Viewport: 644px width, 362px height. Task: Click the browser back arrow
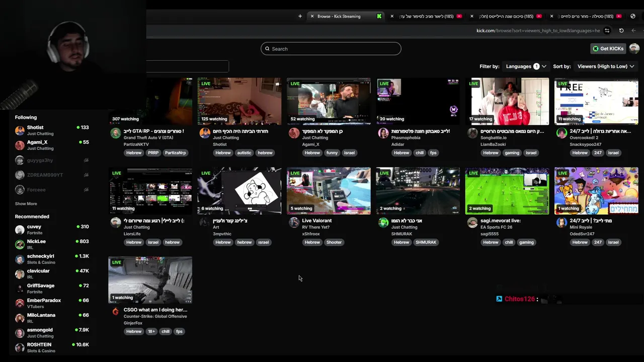click(633, 31)
